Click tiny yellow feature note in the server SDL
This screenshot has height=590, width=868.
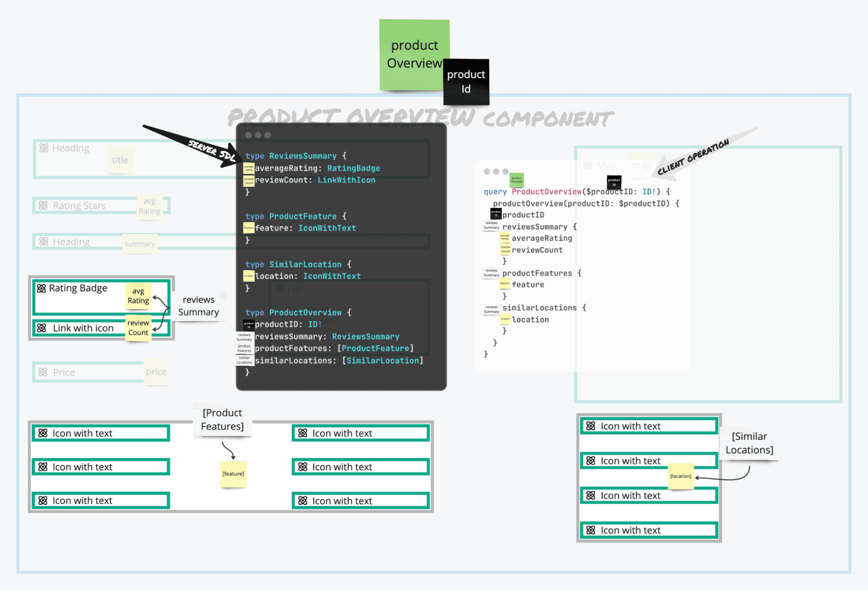point(249,228)
